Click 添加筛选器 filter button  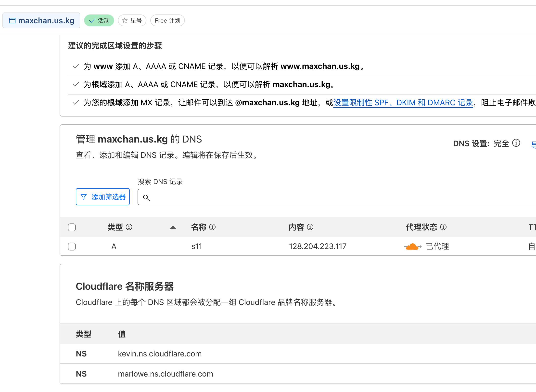point(103,197)
